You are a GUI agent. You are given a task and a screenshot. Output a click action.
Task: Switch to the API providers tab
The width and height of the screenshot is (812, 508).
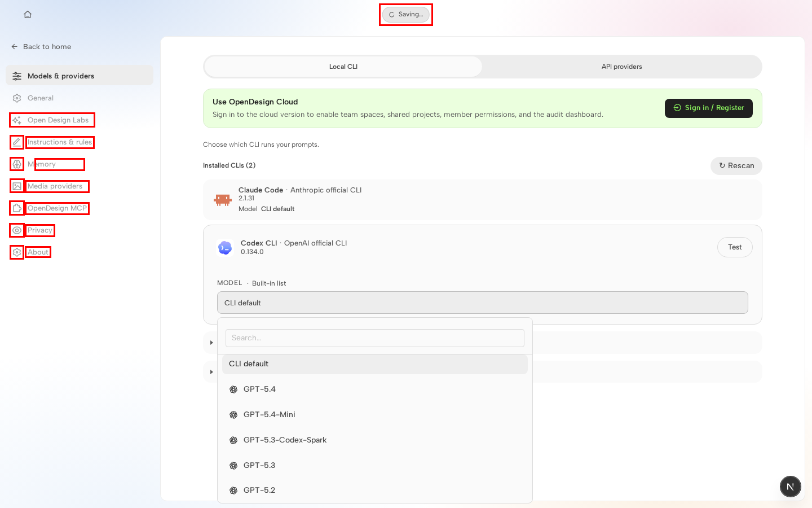pyautogui.click(x=622, y=67)
